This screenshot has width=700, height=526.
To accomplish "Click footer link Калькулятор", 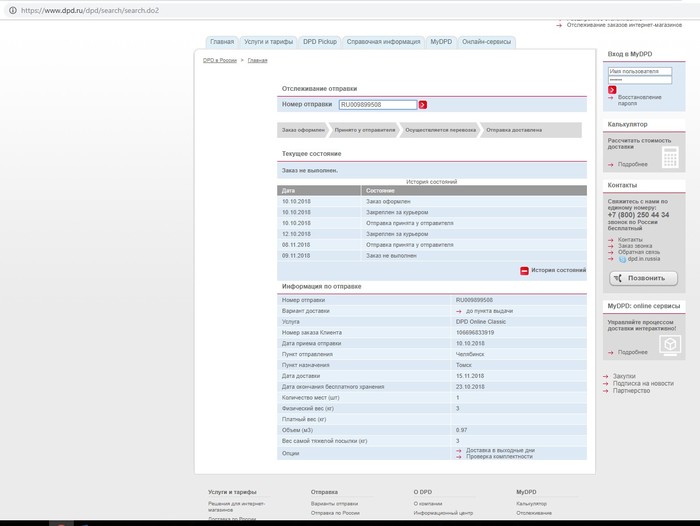I will [x=531, y=504].
